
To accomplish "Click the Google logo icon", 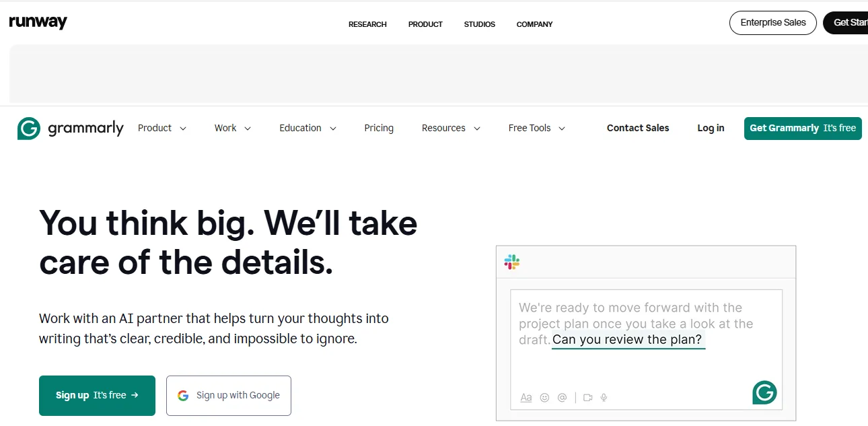I will click(183, 396).
